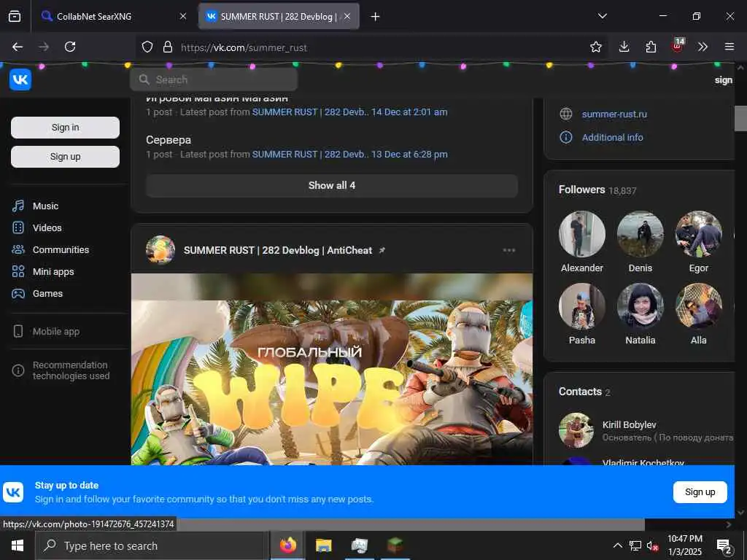Focus the Windows taskbar search box
Image resolution: width=747 pixels, height=560 pixels.
pos(150,545)
